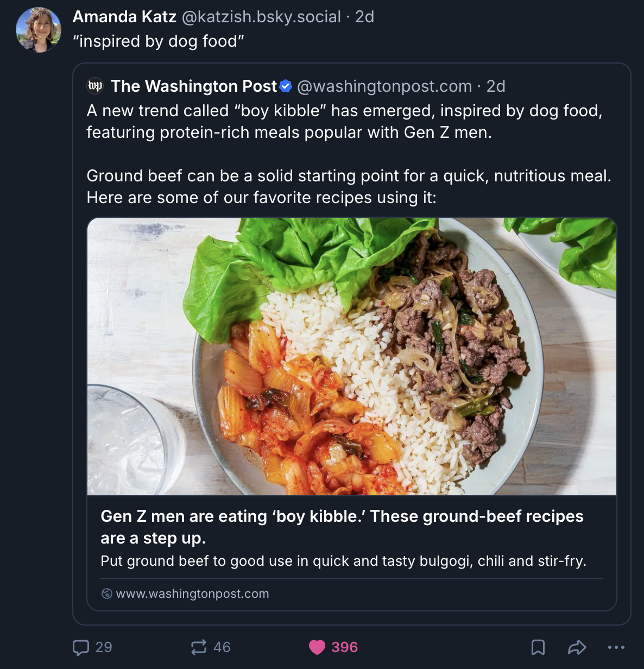Click the globe icon beside www.washingtonpost.com
This screenshot has width=644, height=669.
coord(107,594)
